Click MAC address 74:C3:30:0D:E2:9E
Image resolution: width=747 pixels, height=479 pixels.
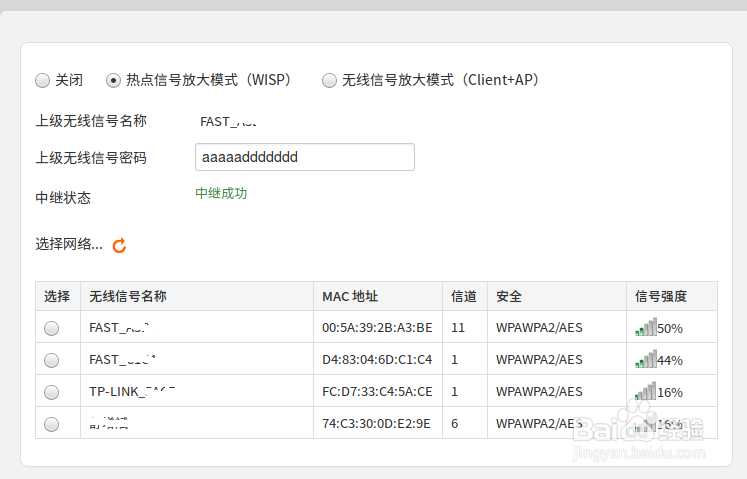pos(376,424)
